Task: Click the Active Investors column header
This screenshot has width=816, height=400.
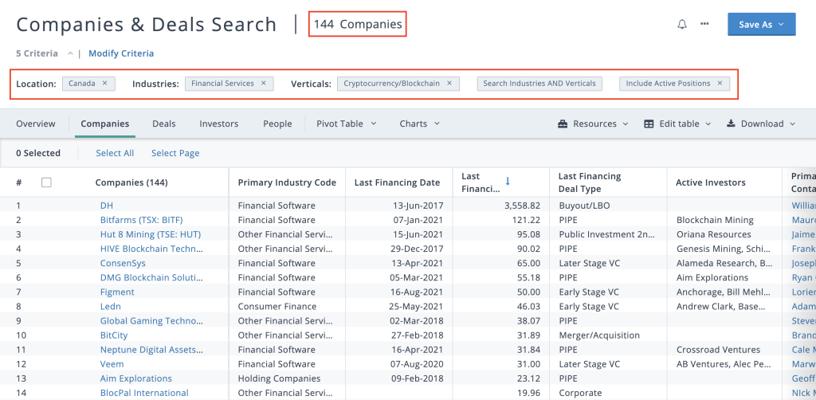Action: pyautogui.click(x=710, y=183)
